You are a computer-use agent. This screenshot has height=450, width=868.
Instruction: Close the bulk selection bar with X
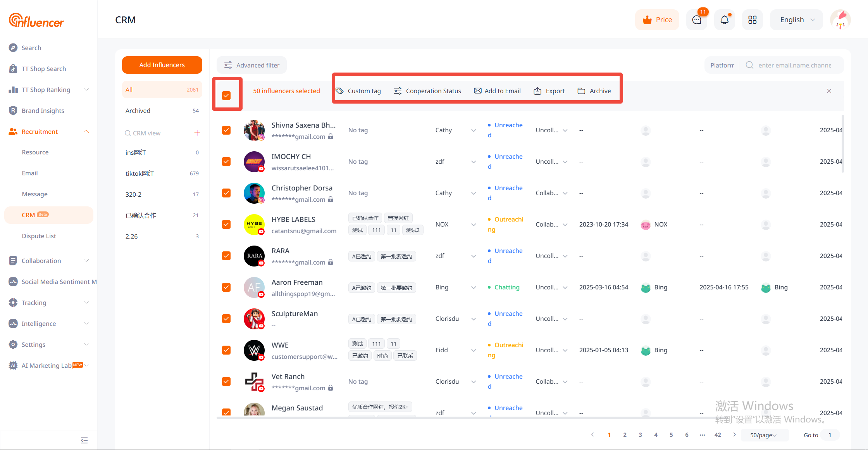pos(829,91)
